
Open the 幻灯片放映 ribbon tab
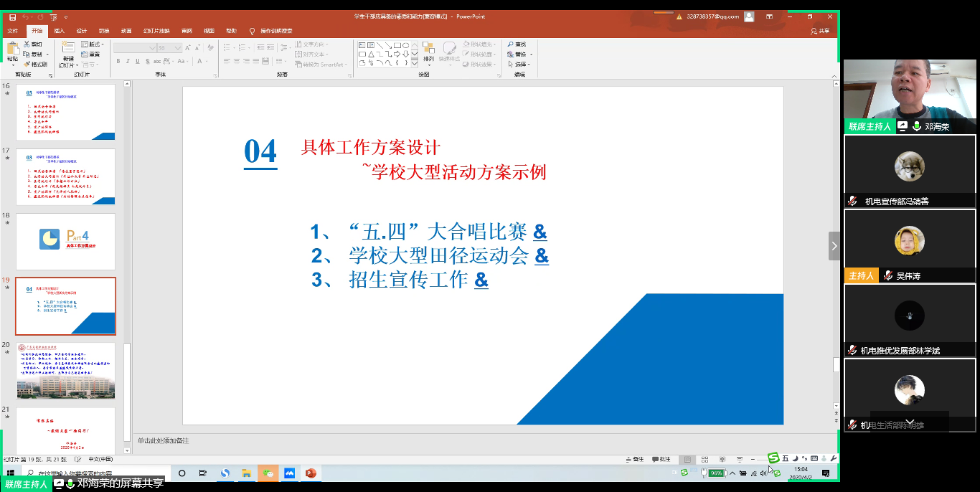pyautogui.click(x=156, y=31)
